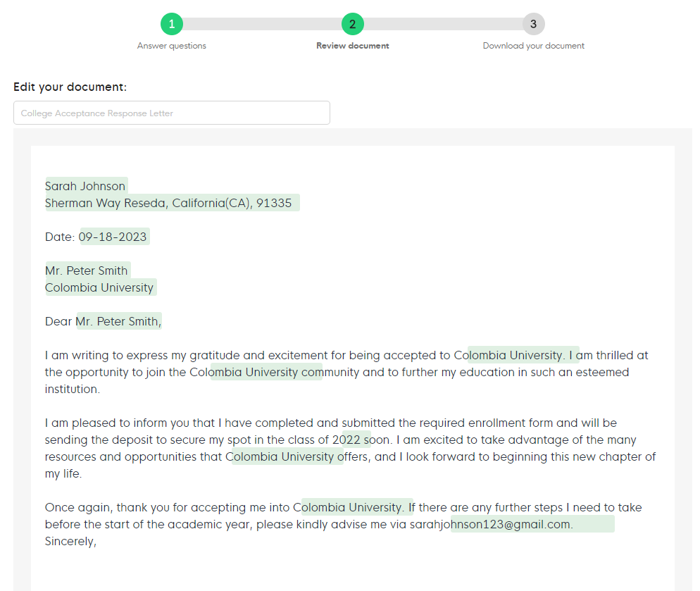This screenshot has height=591, width=700.
Task: Place cursor at Sincerely closing
Action: [70, 541]
